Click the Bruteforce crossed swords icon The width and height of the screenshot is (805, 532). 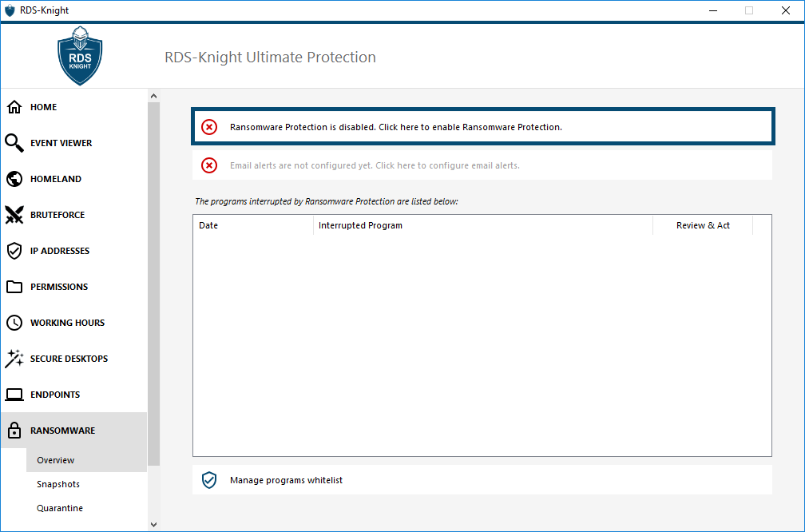tap(14, 215)
